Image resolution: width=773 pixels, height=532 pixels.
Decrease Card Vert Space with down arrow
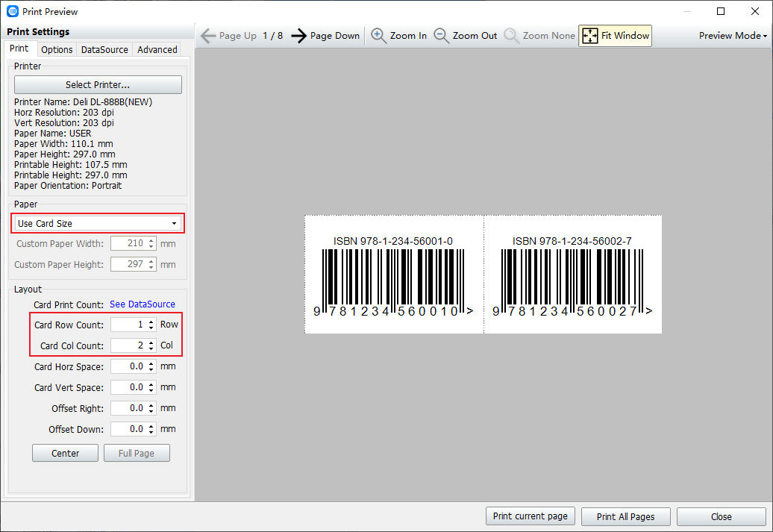(x=151, y=390)
